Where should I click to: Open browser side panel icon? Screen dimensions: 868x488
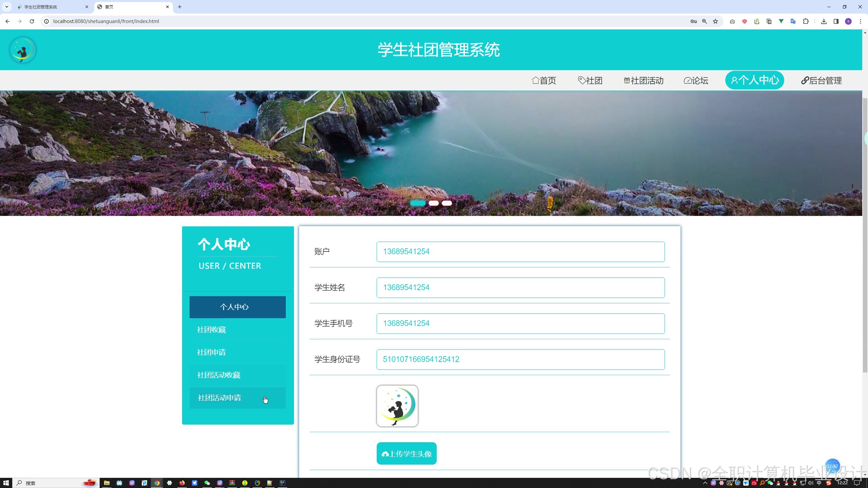coord(836,21)
